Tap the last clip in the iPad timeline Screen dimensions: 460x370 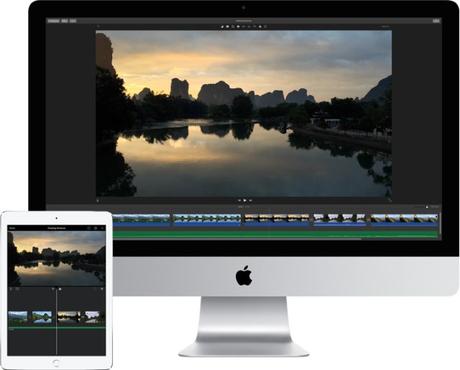pyautogui.click(x=93, y=317)
